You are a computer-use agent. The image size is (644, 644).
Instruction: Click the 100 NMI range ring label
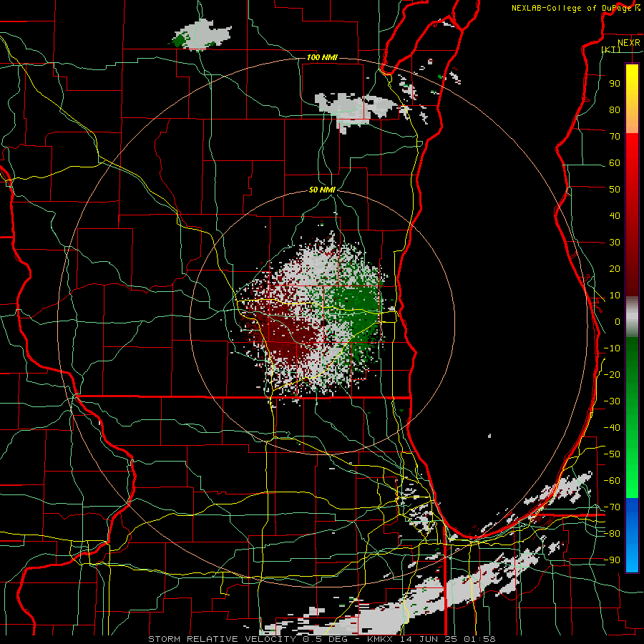[x=322, y=57]
